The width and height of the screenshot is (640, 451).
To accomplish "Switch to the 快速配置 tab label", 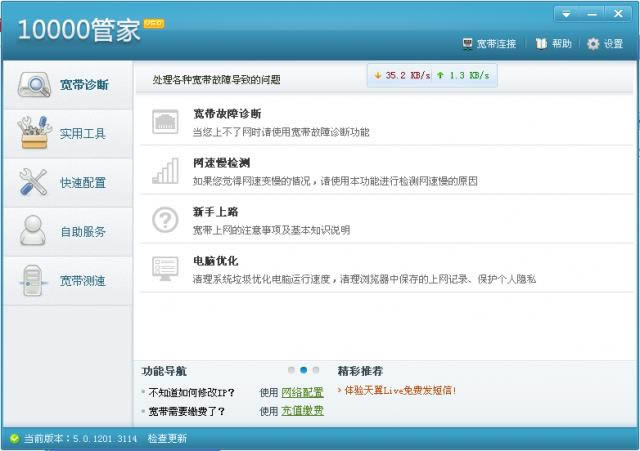I will pos(83,182).
